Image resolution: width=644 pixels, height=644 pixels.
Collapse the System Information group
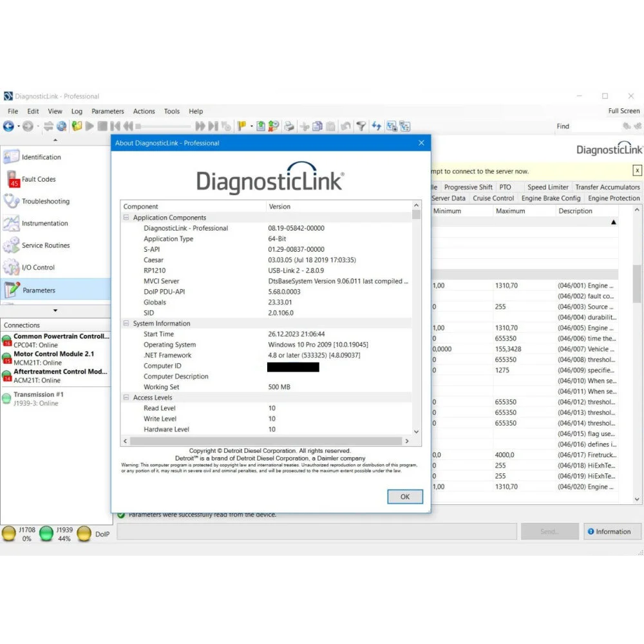126,323
